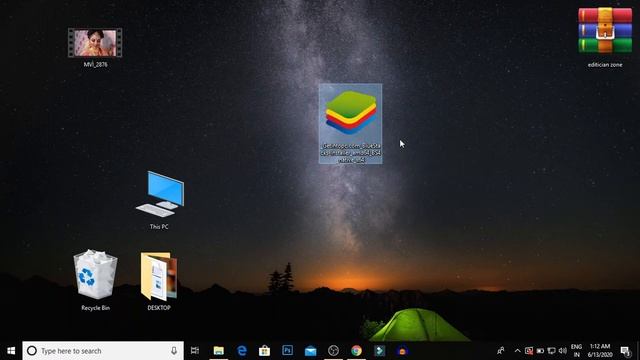Open the last pinned taskbar app icon
640x360 pixels.
(402, 351)
